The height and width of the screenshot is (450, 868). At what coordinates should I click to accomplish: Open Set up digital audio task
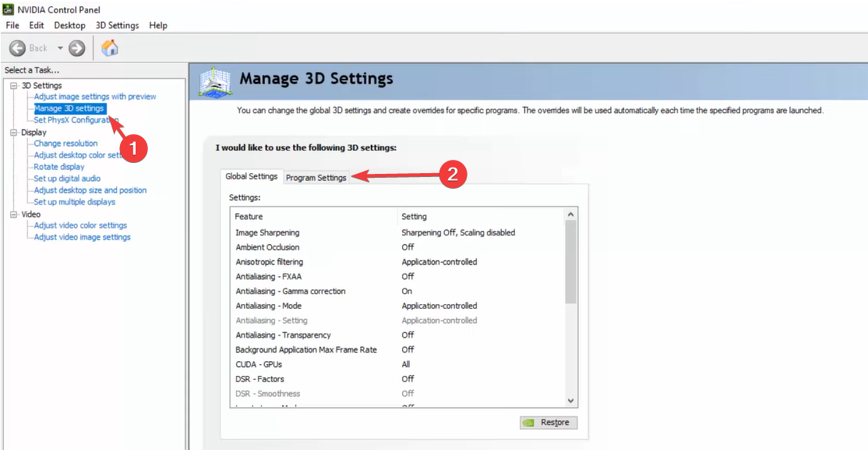[67, 179]
